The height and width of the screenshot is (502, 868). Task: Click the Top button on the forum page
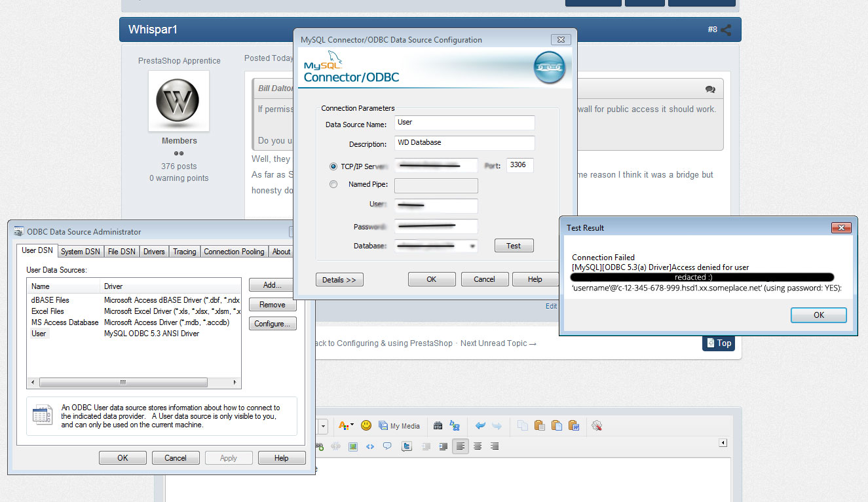click(719, 343)
